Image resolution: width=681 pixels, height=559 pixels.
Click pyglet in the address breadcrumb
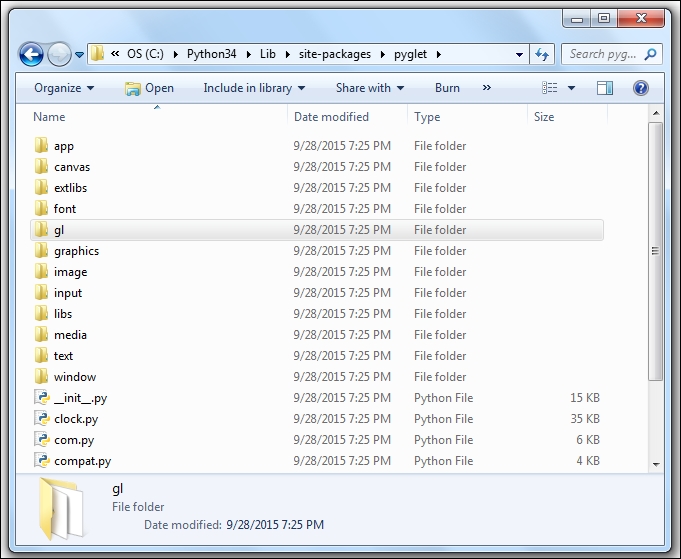pos(410,54)
